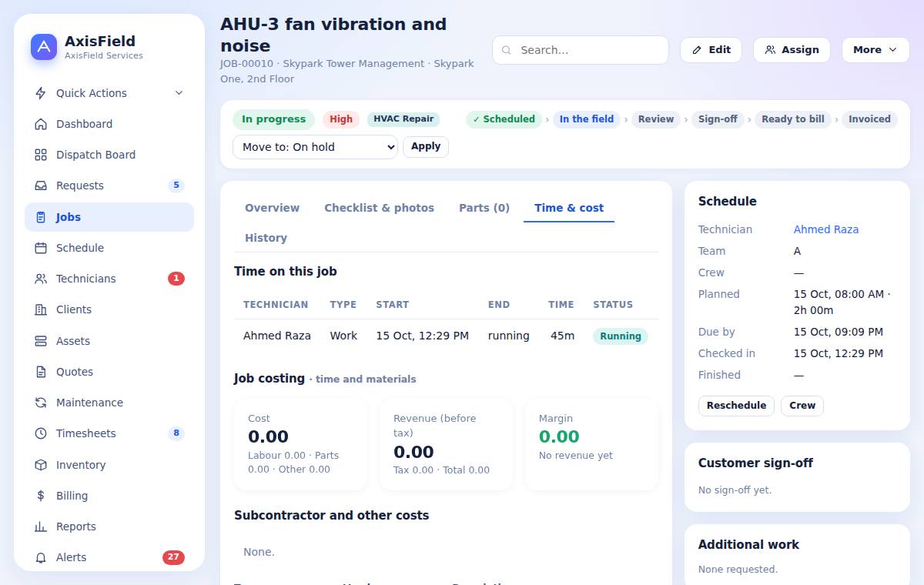Screen dimensions: 924x585
Task: Select the Time & cost tab
Action: tap(569, 208)
